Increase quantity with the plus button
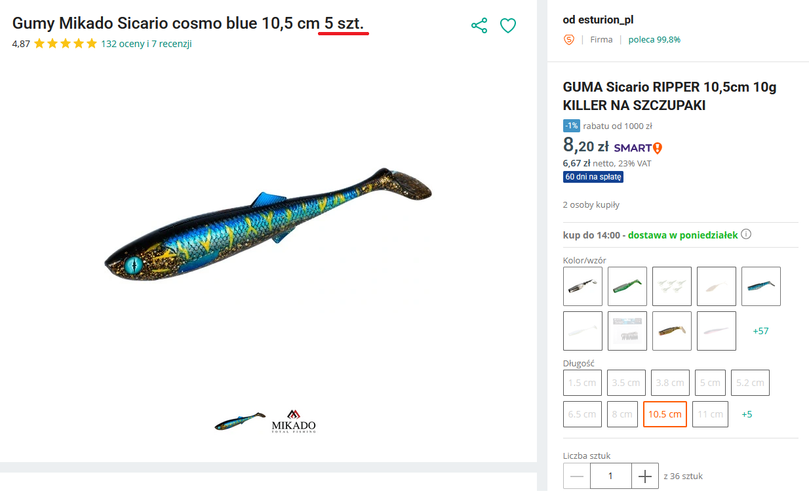The height and width of the screenshot is (498, 809). pyautogui.click(x=646, y=477)
